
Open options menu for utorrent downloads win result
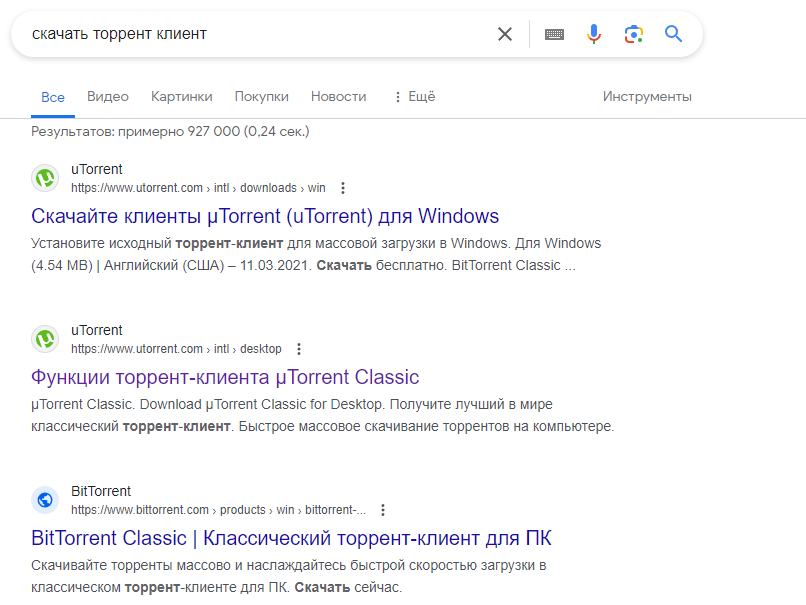(x=343, y=188)
